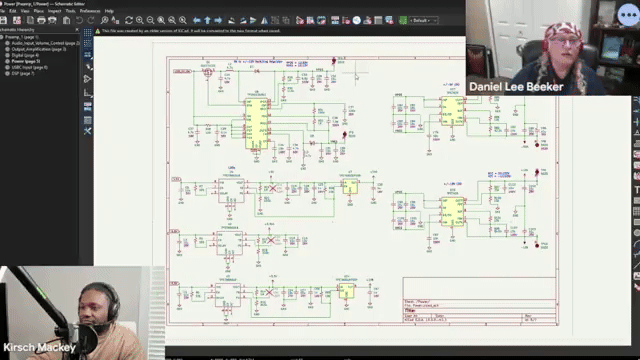640x360 pixels.
Task: Open Page Settings icon
Action: click(x=31, y=20)
